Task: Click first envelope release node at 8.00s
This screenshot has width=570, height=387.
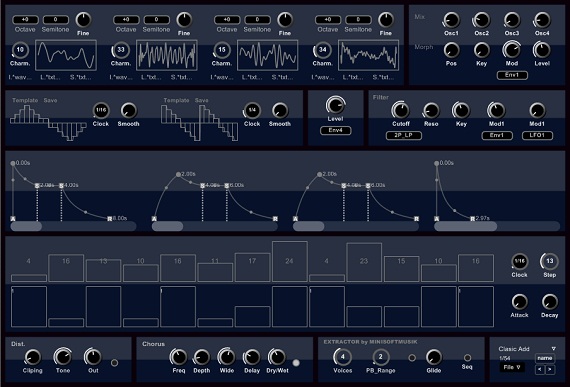Action: 110,218
